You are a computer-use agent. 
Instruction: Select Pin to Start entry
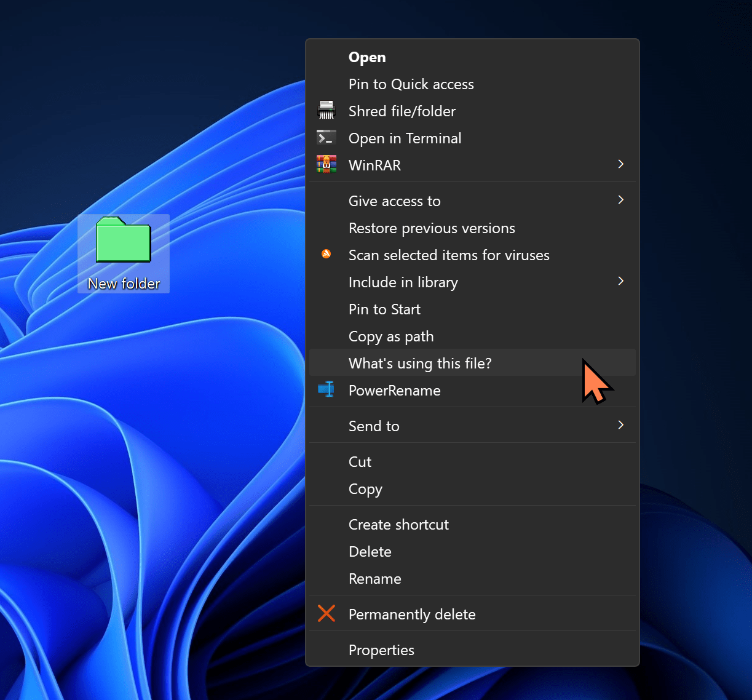click(x=384, y=309)
